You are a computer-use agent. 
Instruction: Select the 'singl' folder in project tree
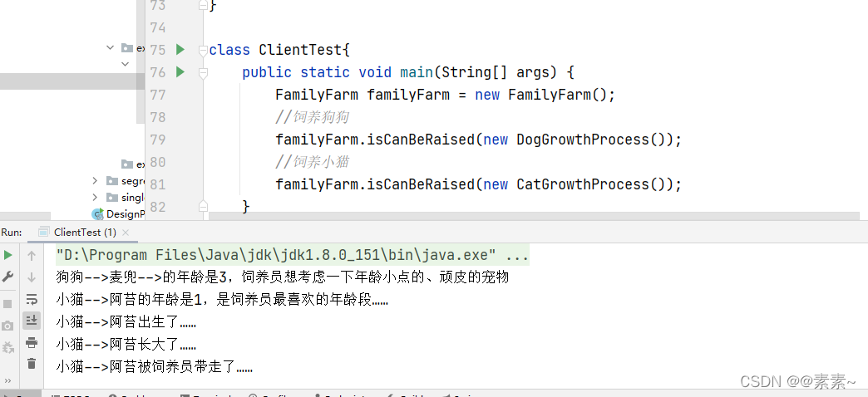[125, 198]
